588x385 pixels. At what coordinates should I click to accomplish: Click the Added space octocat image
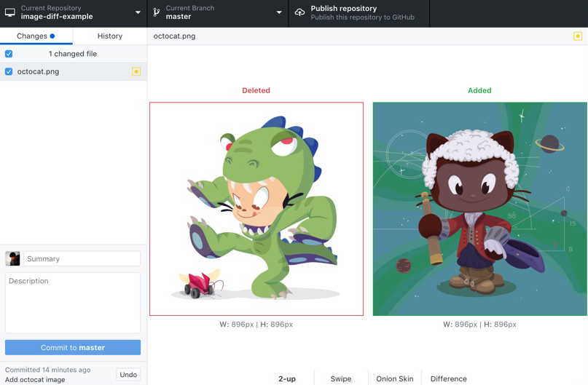(479, 209)
